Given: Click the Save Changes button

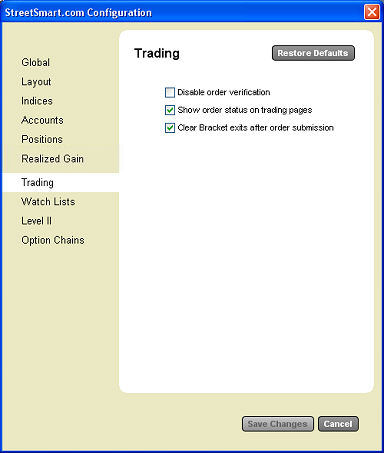Looking at the screenshot, I should point(278,424).
